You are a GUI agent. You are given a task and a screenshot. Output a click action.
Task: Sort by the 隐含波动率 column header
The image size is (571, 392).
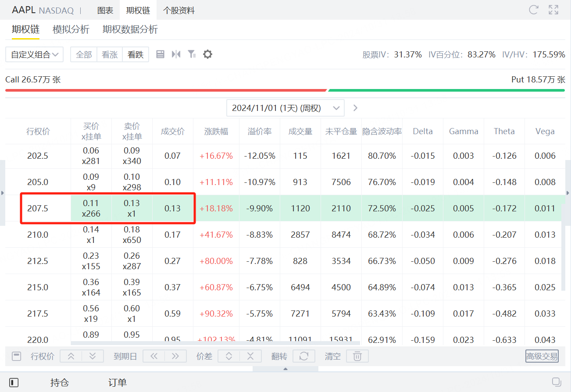coord(382,131)
